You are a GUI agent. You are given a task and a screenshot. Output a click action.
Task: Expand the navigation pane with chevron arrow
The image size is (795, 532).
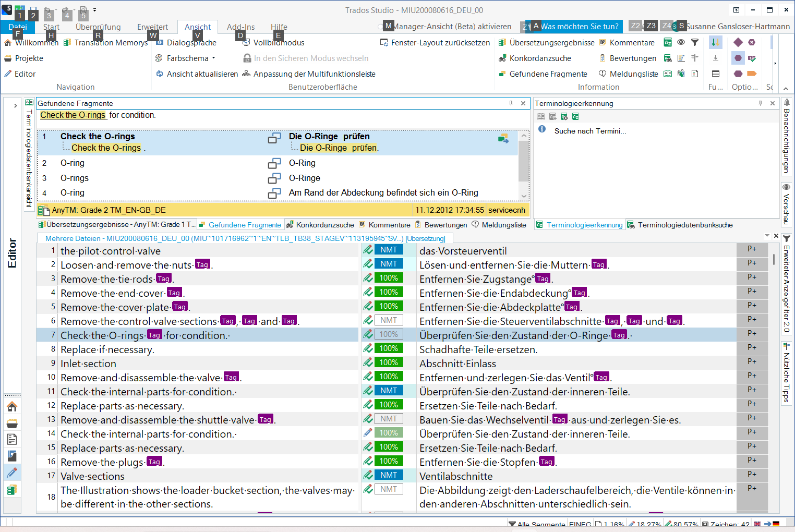click(x=15, y=105)
